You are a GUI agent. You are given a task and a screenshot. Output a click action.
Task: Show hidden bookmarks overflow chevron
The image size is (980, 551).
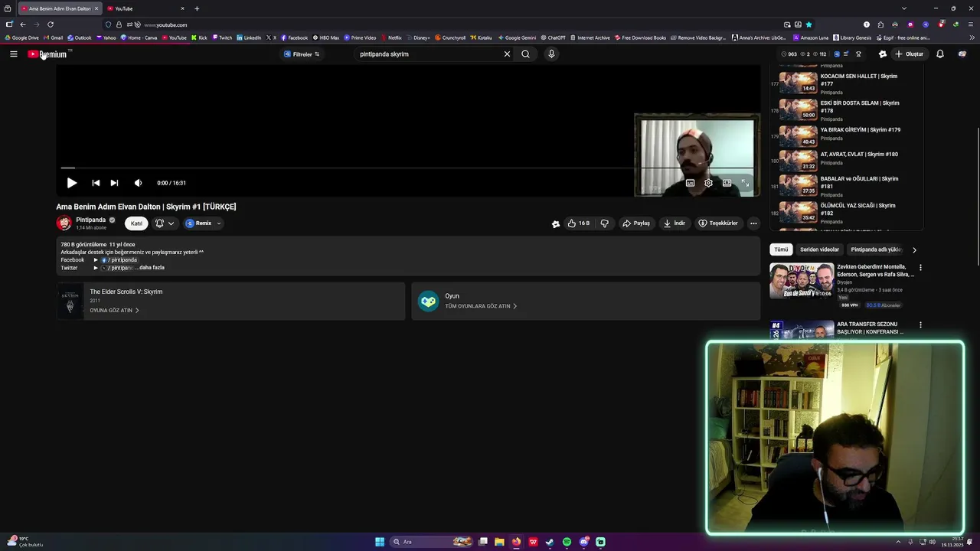(972, 37)
